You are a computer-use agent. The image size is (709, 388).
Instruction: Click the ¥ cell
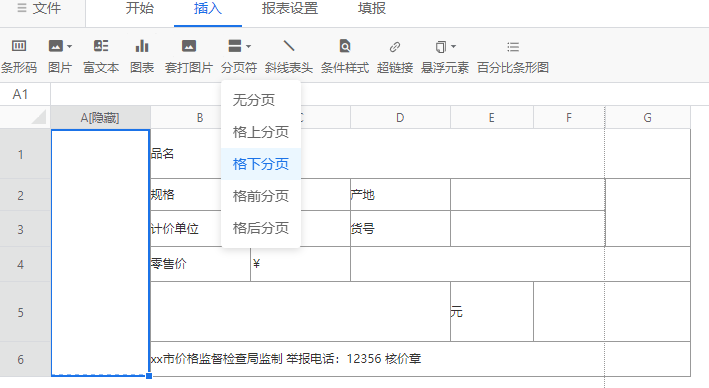(x=301, y=264)
